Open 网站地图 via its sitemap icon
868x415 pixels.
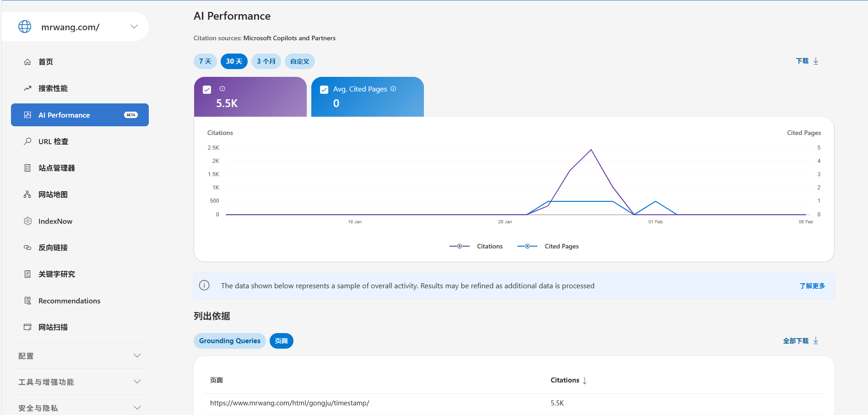pyautogui.click(x=27, y=194)
